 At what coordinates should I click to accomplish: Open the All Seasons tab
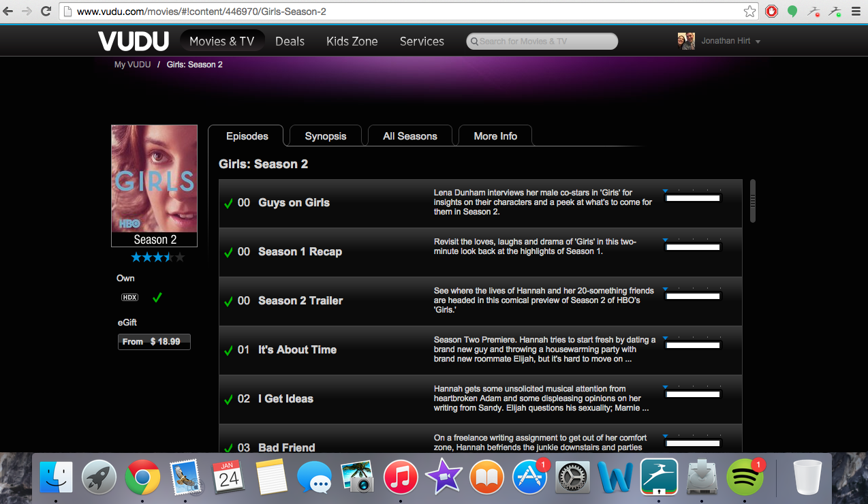410,136
